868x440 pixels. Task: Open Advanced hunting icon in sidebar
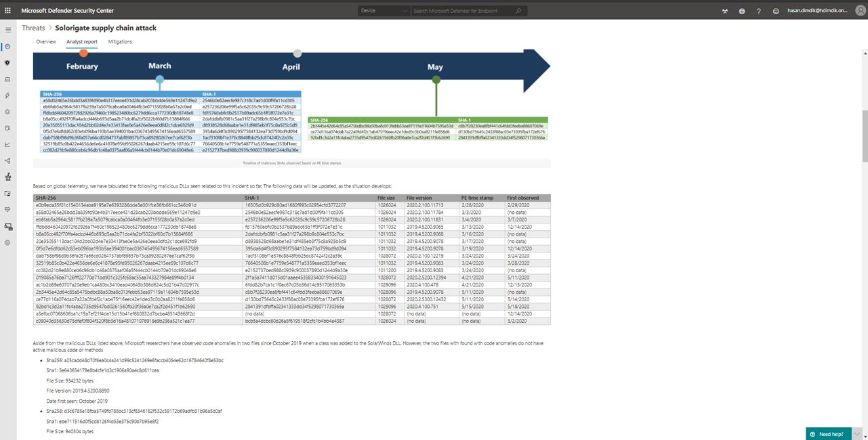8,128
